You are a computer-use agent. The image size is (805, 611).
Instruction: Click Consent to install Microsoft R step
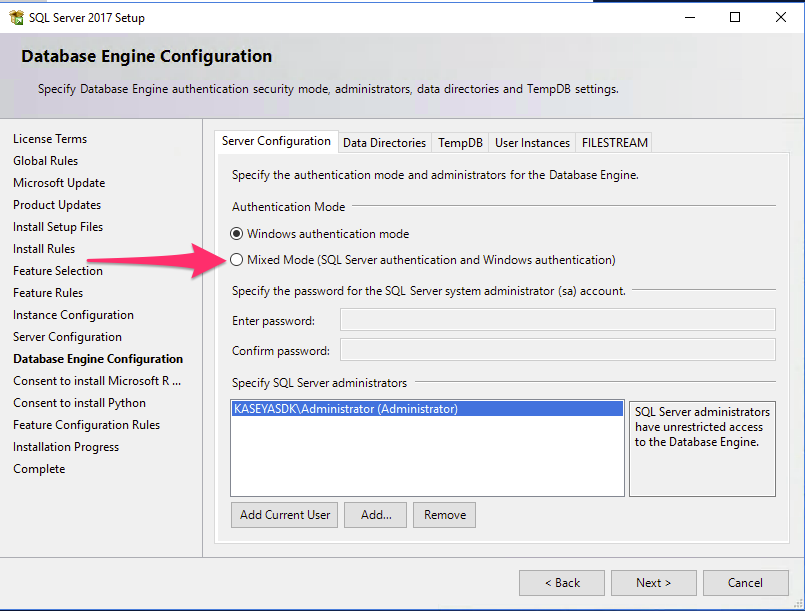click(97, 381)
